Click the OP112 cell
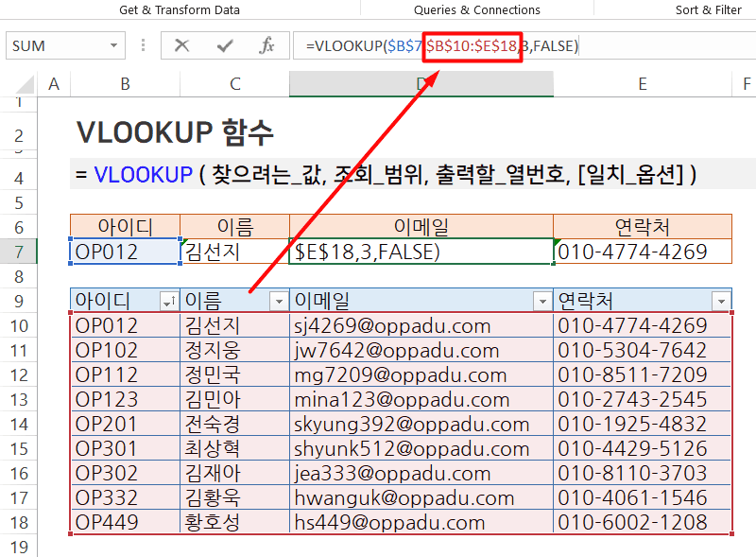The width and height of the screenshot is (756, 557). coord(126,375)
